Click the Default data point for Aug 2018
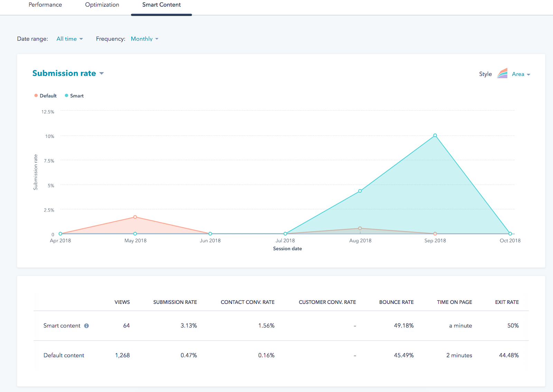Screen dimensions: 553x392 click(x=360, y=228)
